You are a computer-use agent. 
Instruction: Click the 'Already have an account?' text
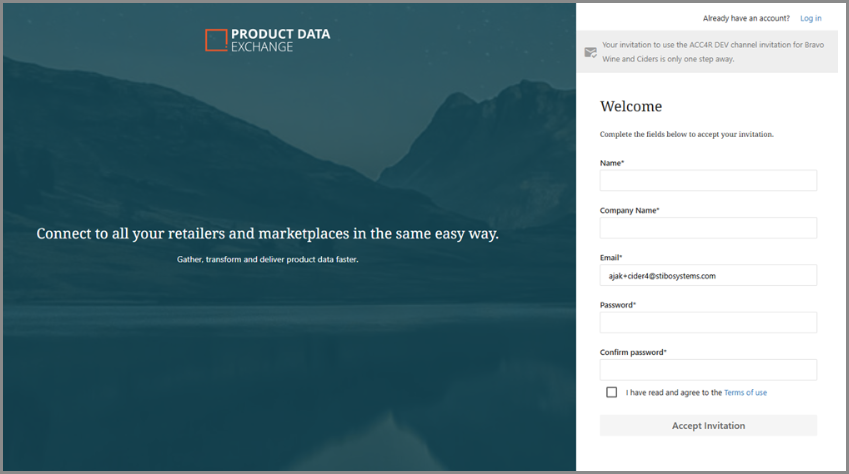point(746,18)
